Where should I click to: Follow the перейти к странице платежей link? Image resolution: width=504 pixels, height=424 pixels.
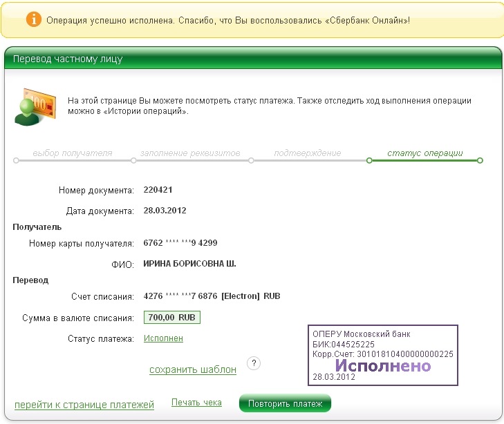[84, 405]
